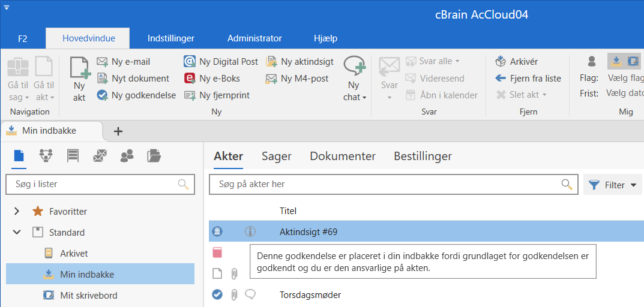Click Ny Digital Post icon

pyautogui.click(x=190, y=61)
